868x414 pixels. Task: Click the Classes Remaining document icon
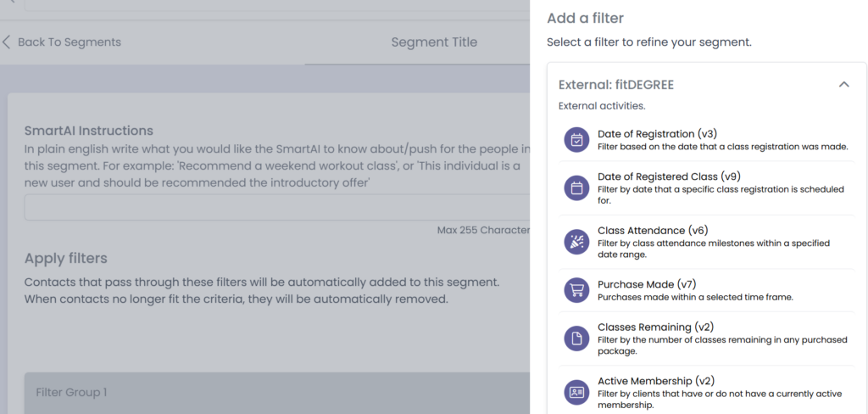pos(577,339)
